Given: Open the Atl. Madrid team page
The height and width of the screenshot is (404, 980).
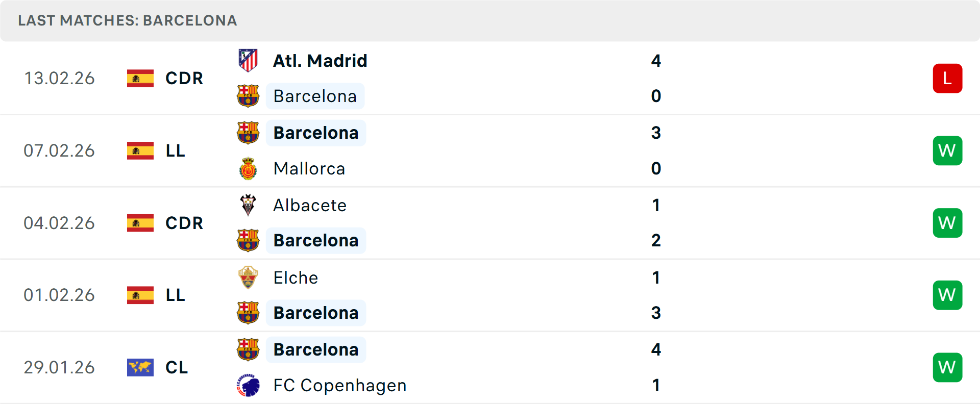Looking at the screenshot, I should click(320, 60).
